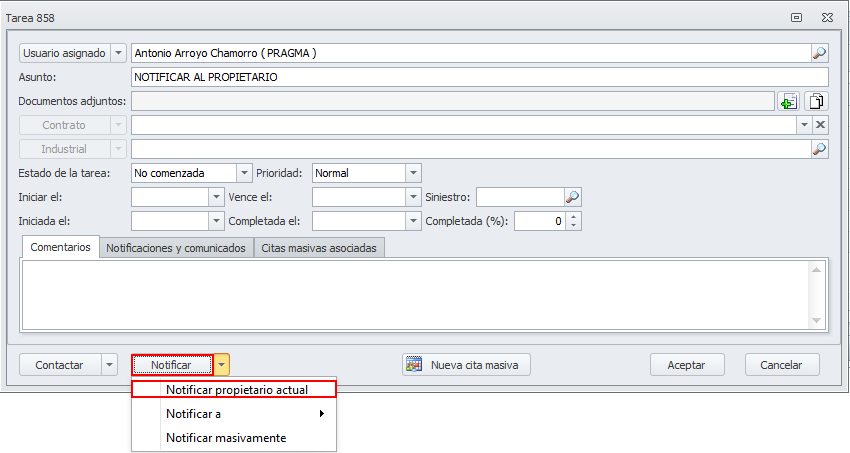This screenshot has width=850, height=453.
Task: Choose Notificar masivamente
Action: click(234, 437)
